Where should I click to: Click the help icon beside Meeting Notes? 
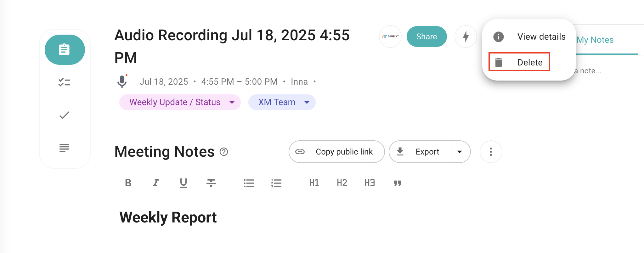click(x=224, y=152)
